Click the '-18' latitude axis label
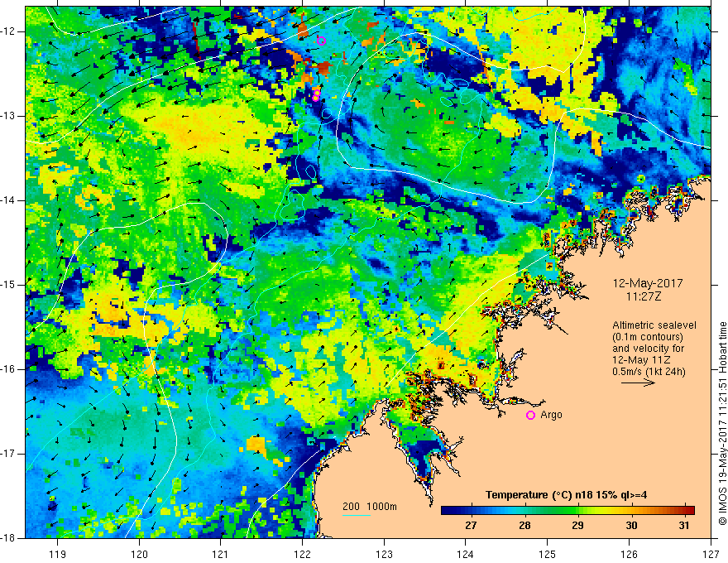The image size is (728, 563). (9, 538)
